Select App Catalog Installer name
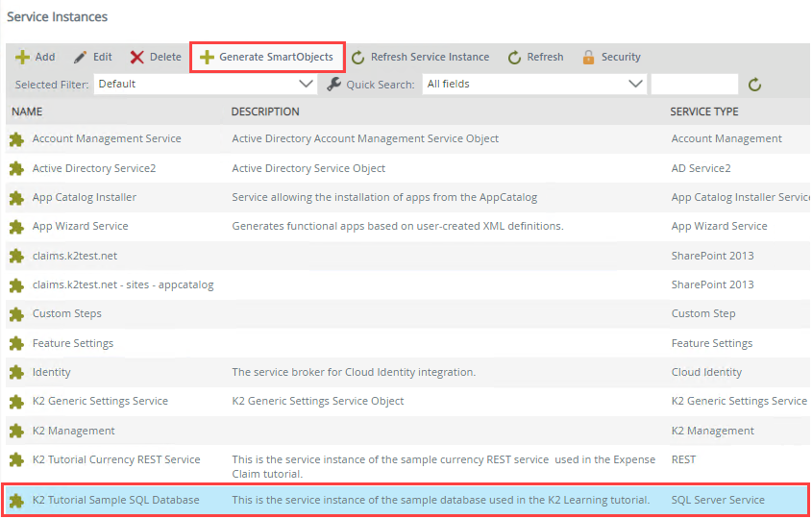The image size is (812, 519). [x=85, y=197]
